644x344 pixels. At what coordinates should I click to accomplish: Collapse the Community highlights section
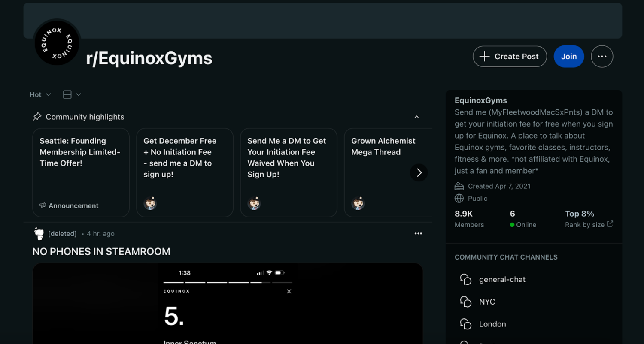pos(416,117)
